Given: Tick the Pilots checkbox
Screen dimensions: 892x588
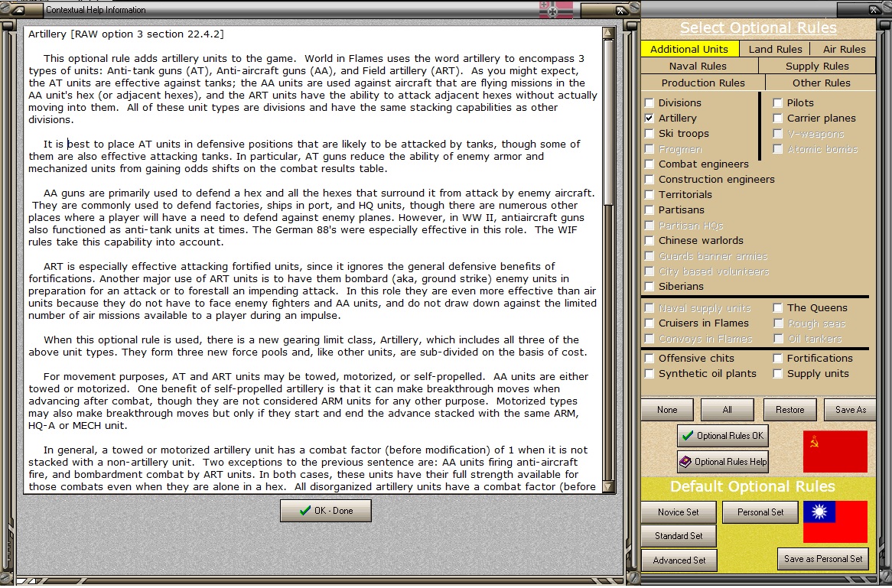Looking at the screenshot, I should pyautogui.click(x=778, y=103).
